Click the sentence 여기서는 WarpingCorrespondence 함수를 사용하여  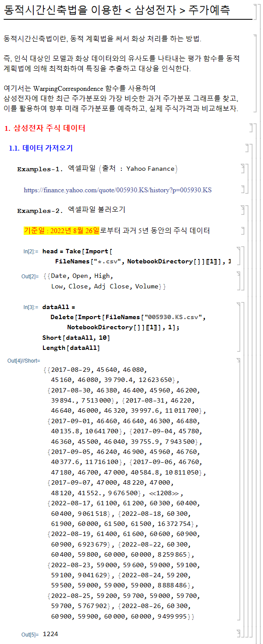click(79, 88)
